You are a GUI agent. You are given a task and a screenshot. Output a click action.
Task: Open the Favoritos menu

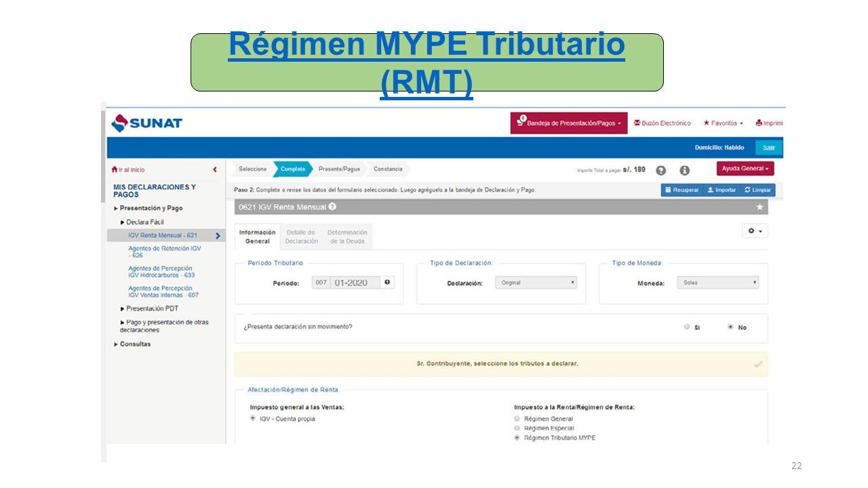(723, 123)
